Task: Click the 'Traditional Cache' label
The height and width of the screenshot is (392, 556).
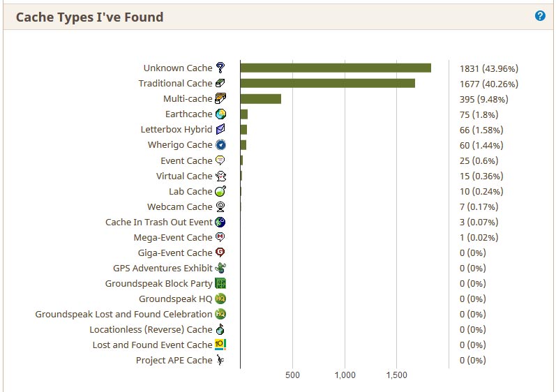Action: (x=176, y=83)
